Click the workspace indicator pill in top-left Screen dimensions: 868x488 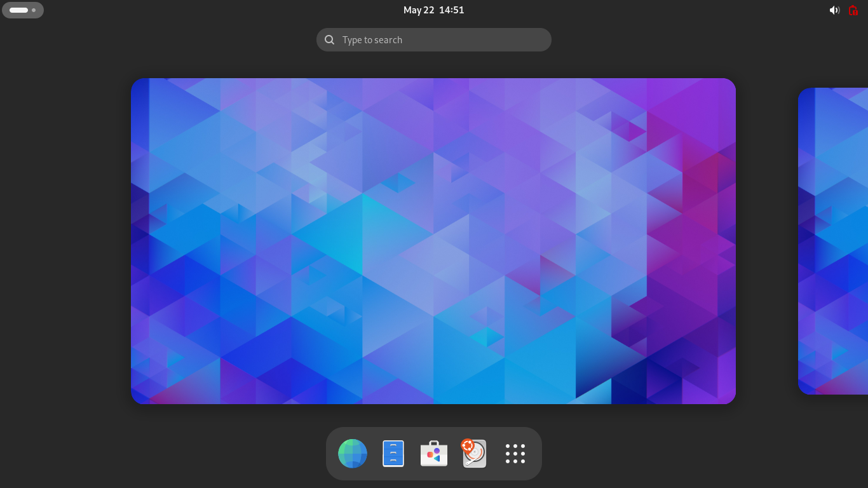point(23,10)
